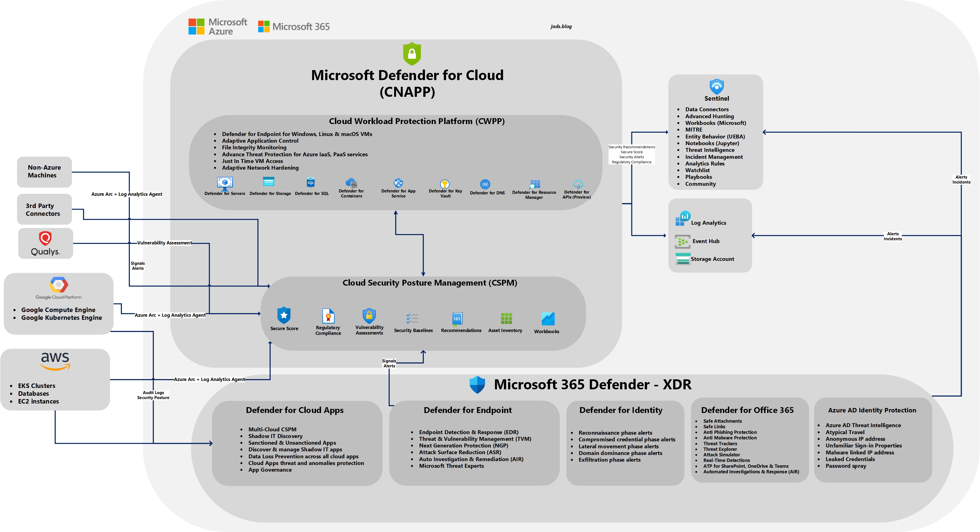This screenshot has height=532, width=980.
Task: Click the Event Hub icon
Action: click(x=683, y=241)
